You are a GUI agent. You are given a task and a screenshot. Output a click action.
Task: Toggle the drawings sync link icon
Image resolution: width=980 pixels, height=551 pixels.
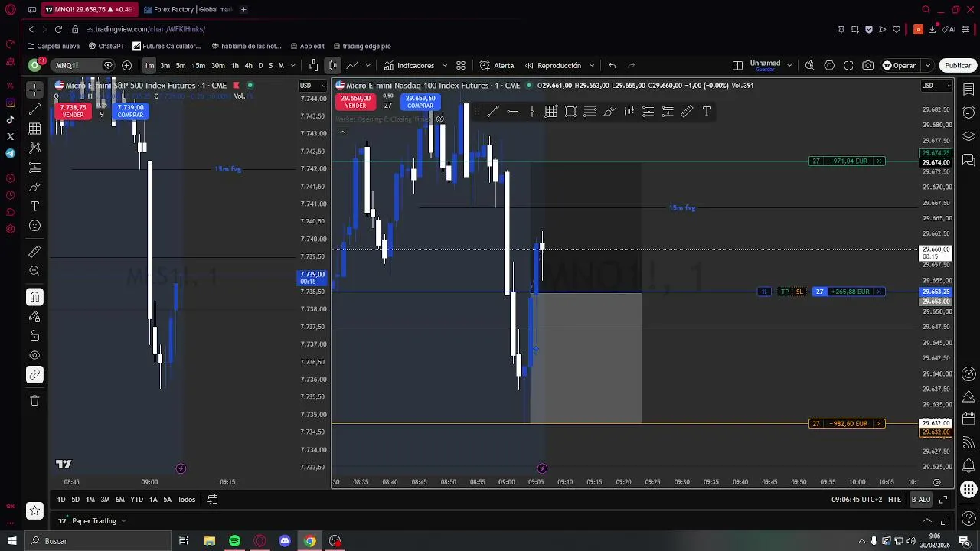click(34, 374)
